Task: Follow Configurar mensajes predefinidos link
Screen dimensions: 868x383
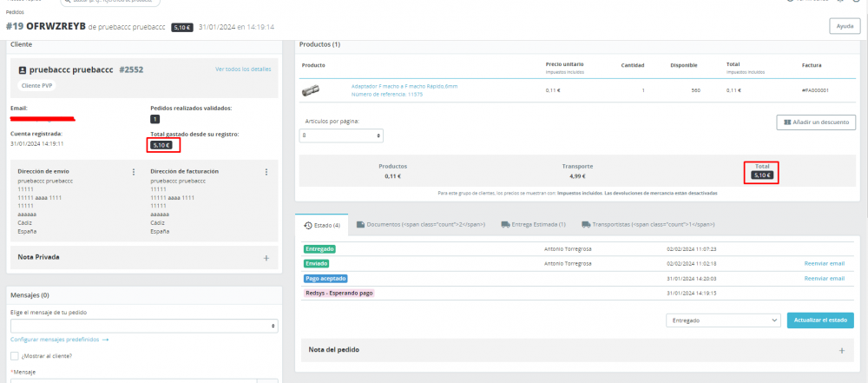Action: (59, 340)
